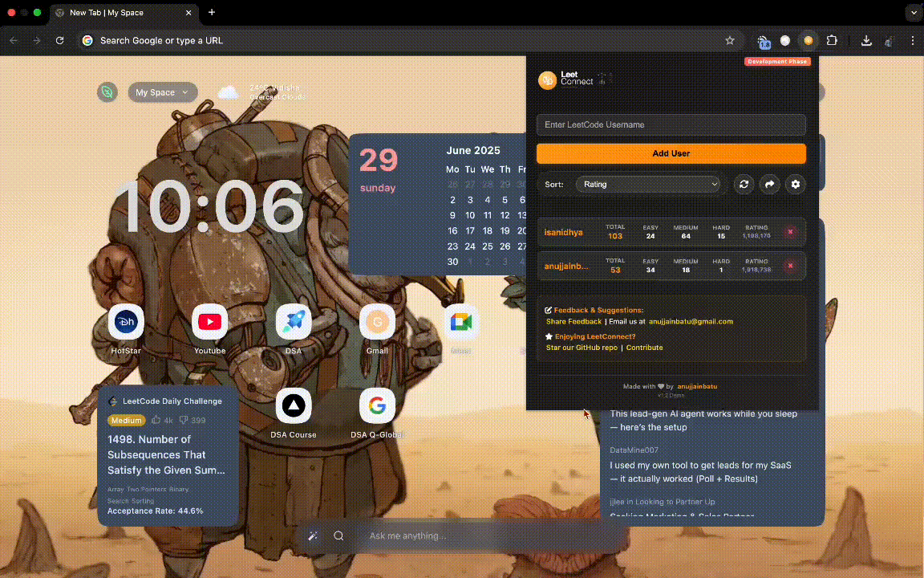Open the weather widget for Vidisha
Screen dimensions: 924x578
pyautogui.click(x=262, y=92)
